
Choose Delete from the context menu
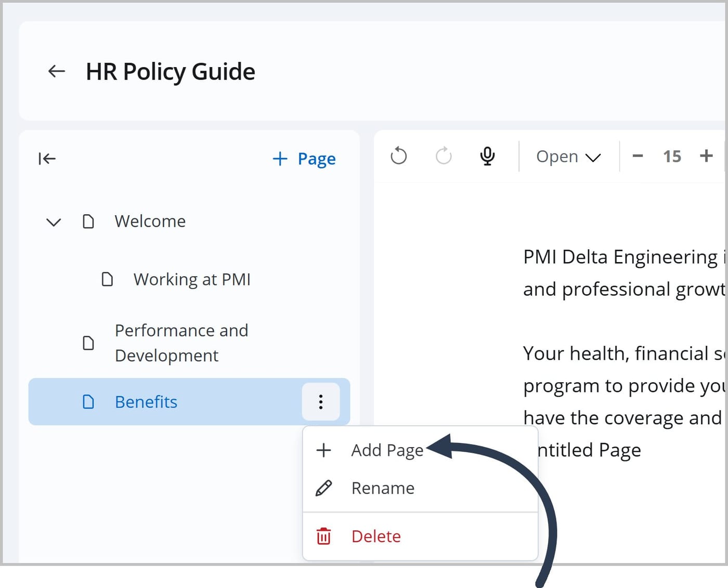pyautogui.click(x=420, y=537)
